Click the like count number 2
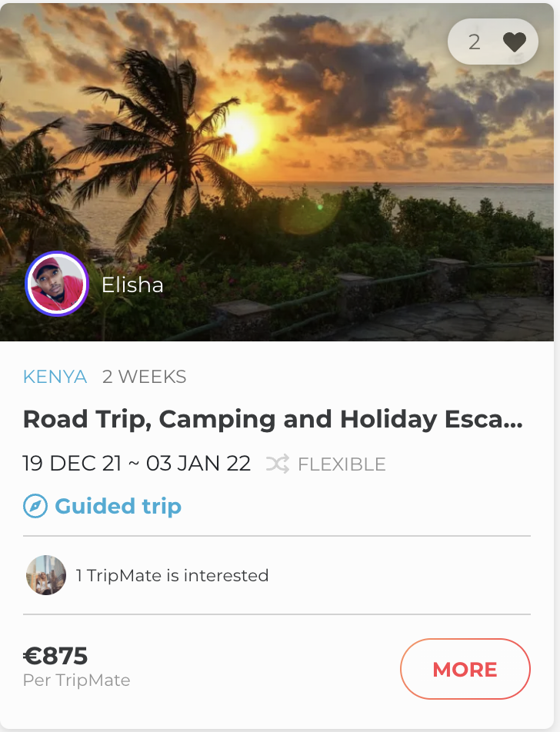 (474, 42)
